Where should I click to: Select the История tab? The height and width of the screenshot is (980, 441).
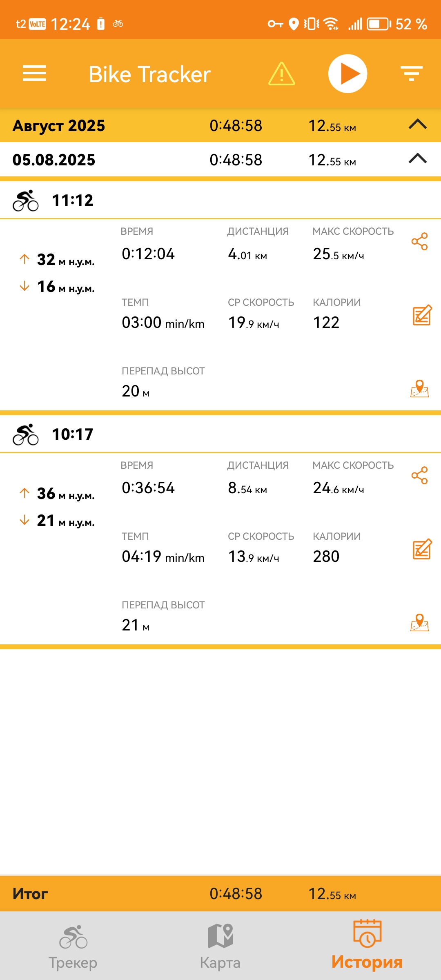[367, 947]
